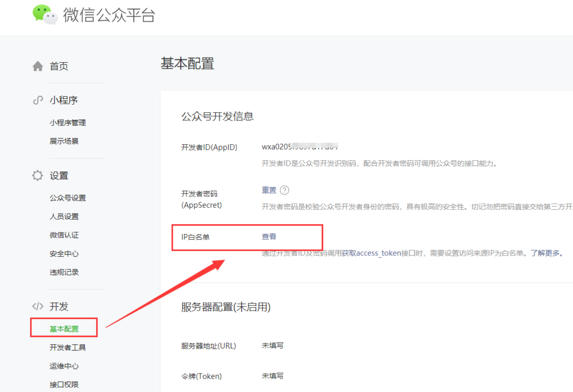
Task: Click the help question mark beside 重置
Action: (285, 190)
